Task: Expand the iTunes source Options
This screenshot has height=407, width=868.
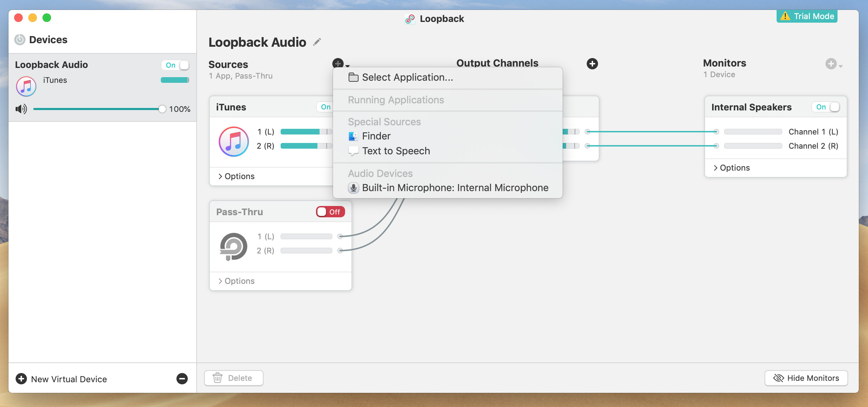Action: point(236,176)
